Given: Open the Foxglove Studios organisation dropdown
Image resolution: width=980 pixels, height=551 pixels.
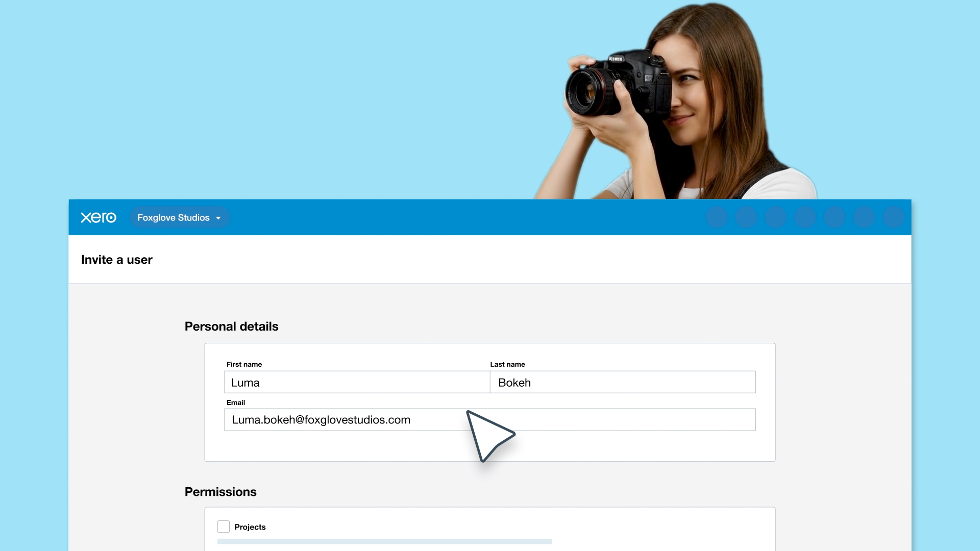Looking at the screenshot, I should [x=179, y=218].
